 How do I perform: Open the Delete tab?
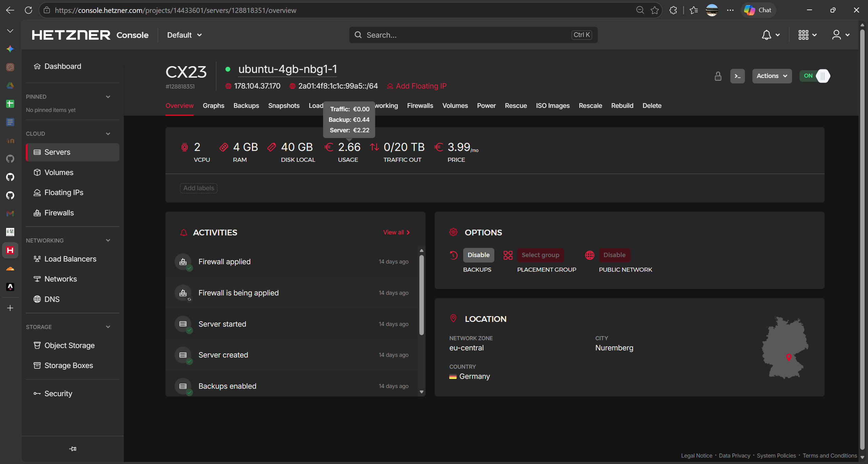(x=652, y=105)
